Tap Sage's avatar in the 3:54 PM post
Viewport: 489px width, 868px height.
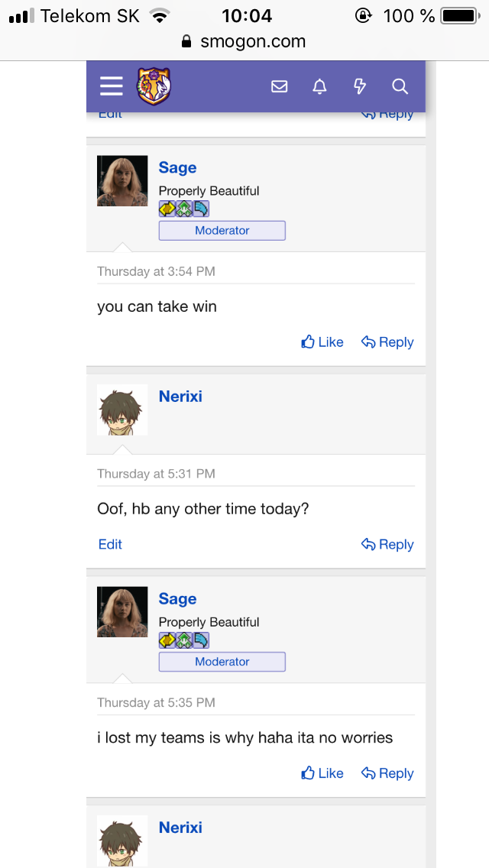122,181
